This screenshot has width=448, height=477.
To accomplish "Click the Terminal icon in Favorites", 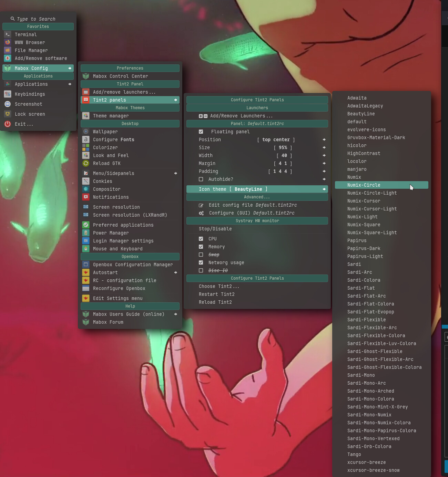I will (8, 34).
